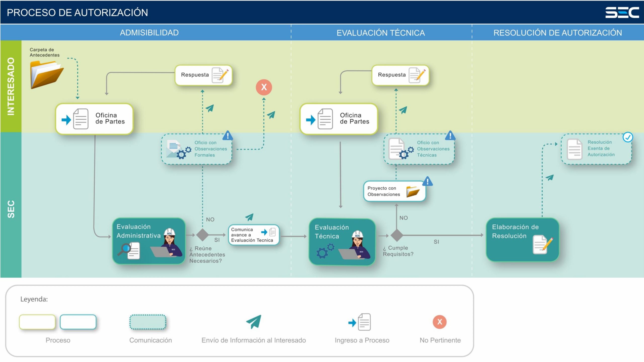Click the Comunica avance a Evaluación Tecnica box
This screenshot has width=644, height=362.
click(254, 235)
